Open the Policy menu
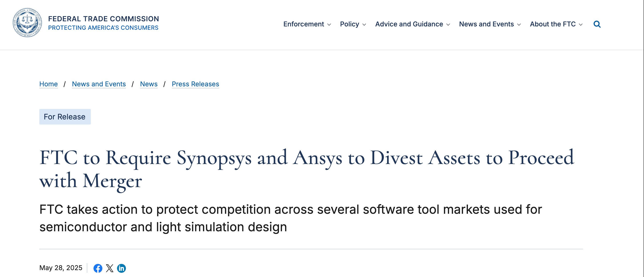 pos(349,24)
